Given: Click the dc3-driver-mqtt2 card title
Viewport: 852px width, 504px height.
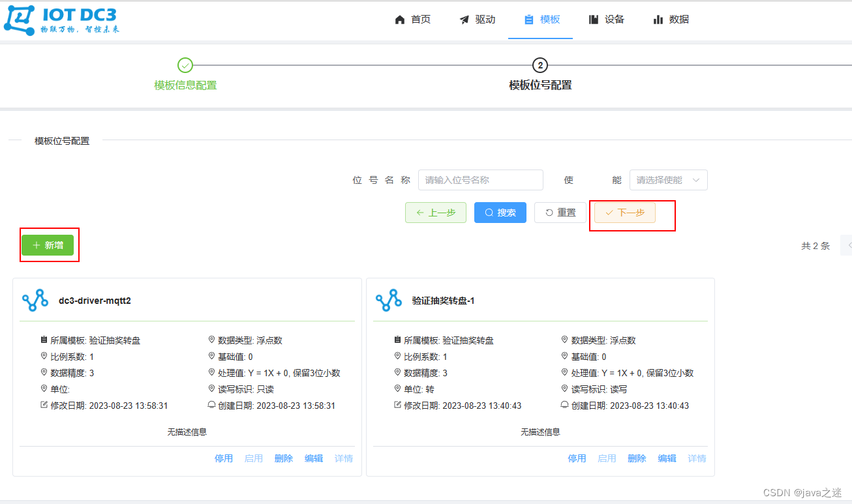Looking at the screenshot, I should (x=95, y=301).
